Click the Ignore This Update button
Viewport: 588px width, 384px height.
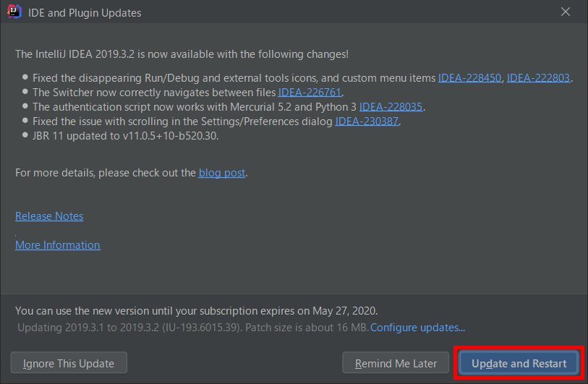pyautogui.click(x=69, y=362)
